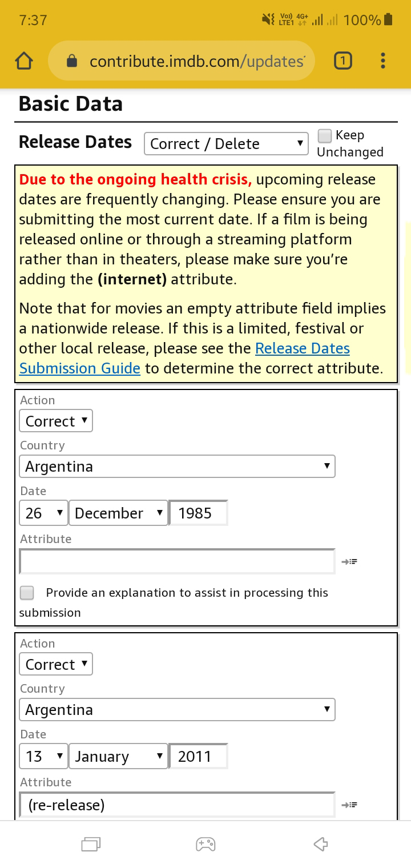Open the January month dropdown
The image size is (411, 868).
pyautogui.click(x=118, y=756)
